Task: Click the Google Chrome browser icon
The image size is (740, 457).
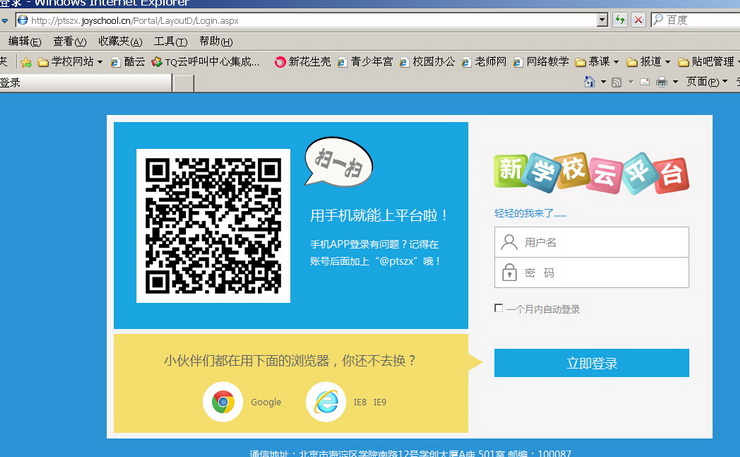Action: pyautogui.click(x=222, y=402)
